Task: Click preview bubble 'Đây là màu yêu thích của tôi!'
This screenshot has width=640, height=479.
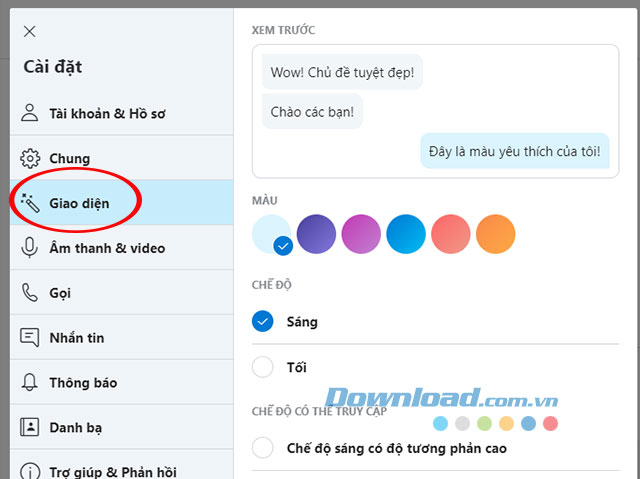Action: pos(515,151)
